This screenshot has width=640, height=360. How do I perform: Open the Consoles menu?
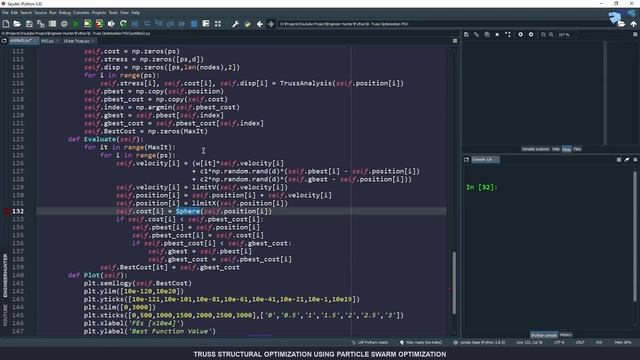tap(81, 13)
